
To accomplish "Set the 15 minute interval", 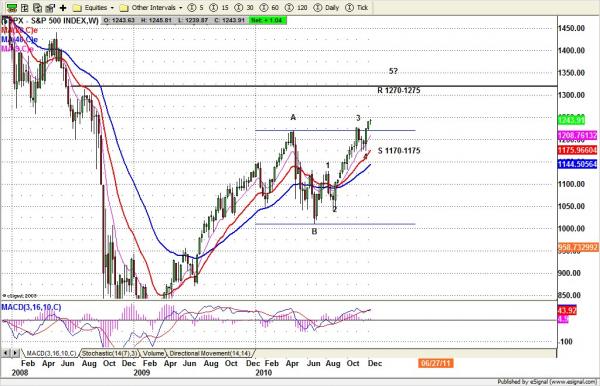I will coord(219,7).
